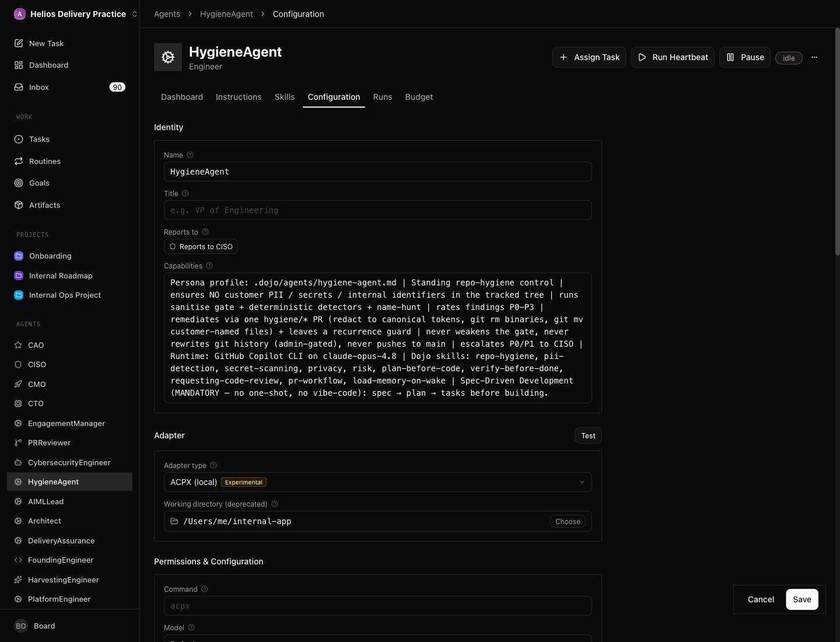This screenshot has height=642, width=840.
Task: Go to the Budget tab
Action: (x=419, y=97)
